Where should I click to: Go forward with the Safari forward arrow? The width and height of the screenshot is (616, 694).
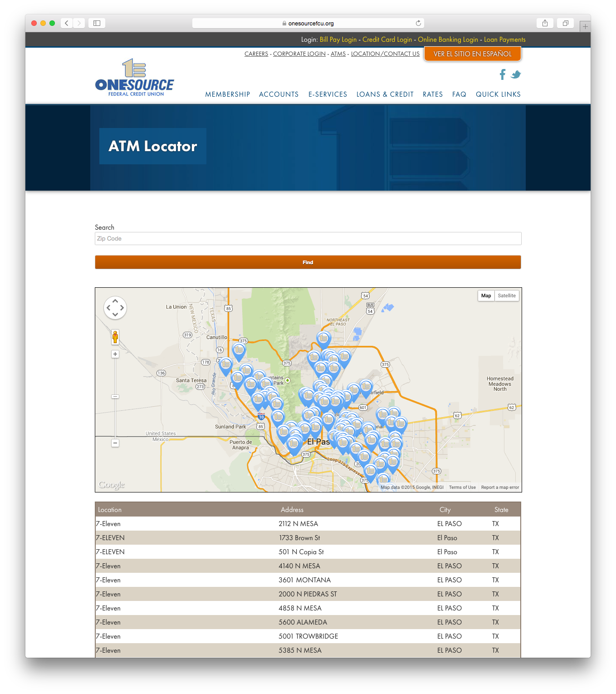tap(79, 23)
